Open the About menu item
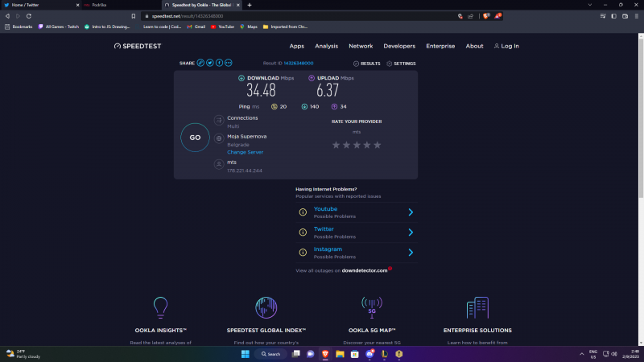 coord(474,46)
